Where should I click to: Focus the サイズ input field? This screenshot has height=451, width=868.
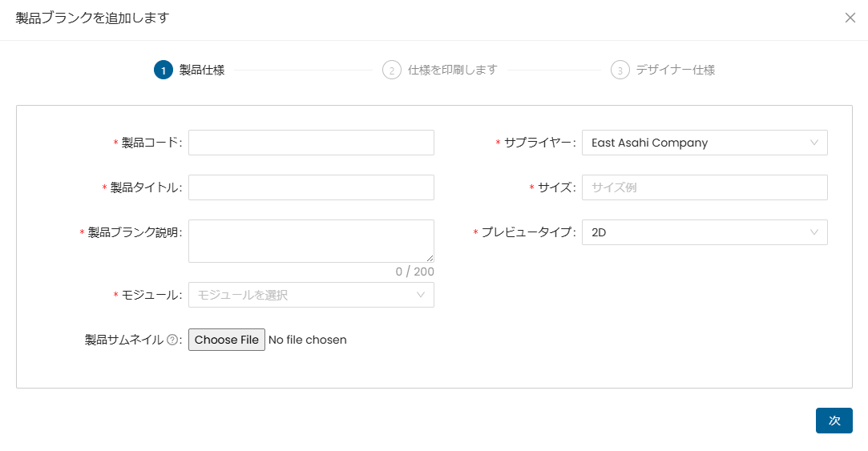click(x=704, y=187)
